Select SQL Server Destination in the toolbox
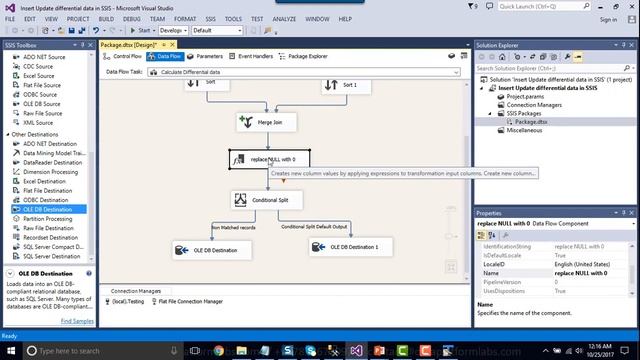 51,256
